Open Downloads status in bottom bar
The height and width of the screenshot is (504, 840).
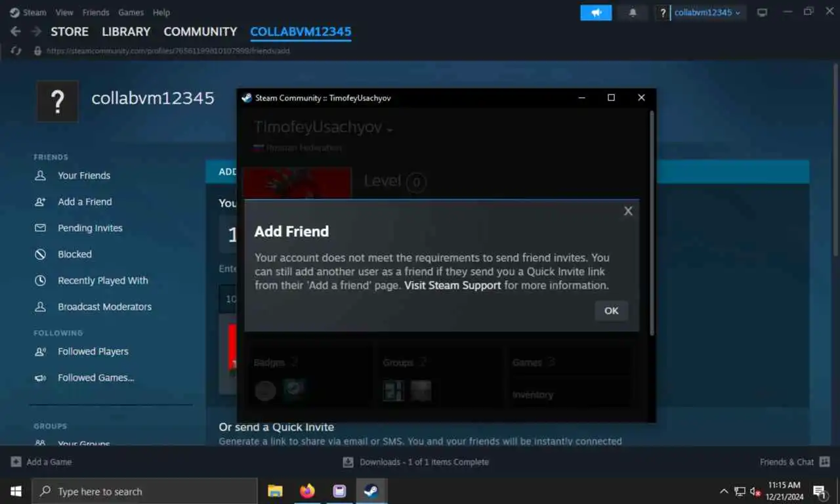coord(416,462)
